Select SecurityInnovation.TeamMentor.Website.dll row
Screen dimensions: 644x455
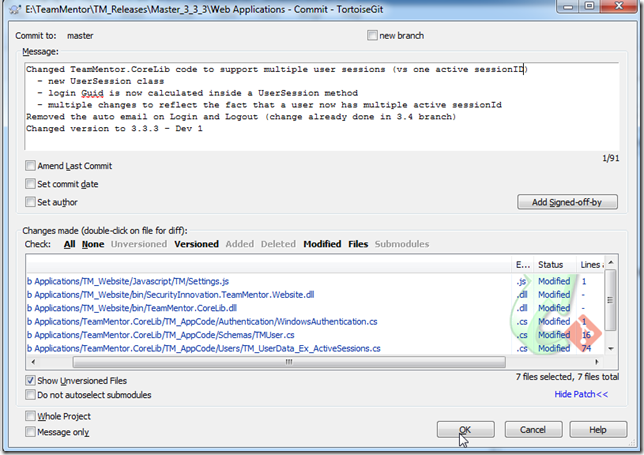pyautogui.click(x=315, y=295)
